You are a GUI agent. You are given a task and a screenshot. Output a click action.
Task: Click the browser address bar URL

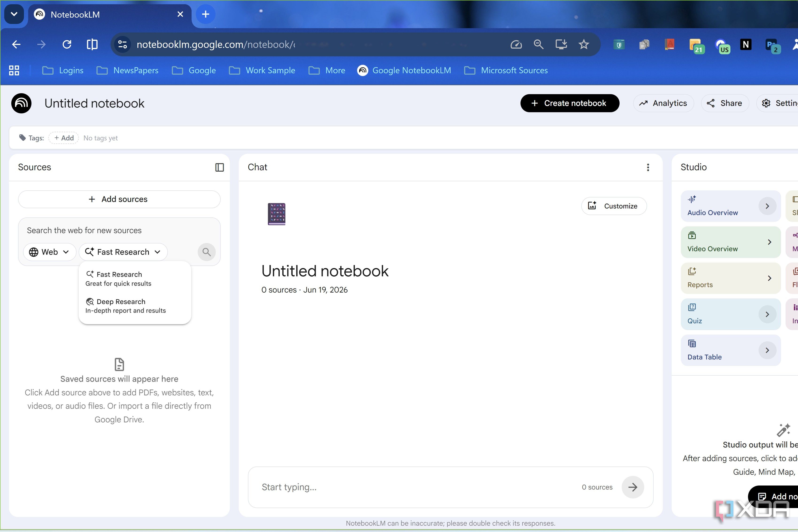click(216, 44)
